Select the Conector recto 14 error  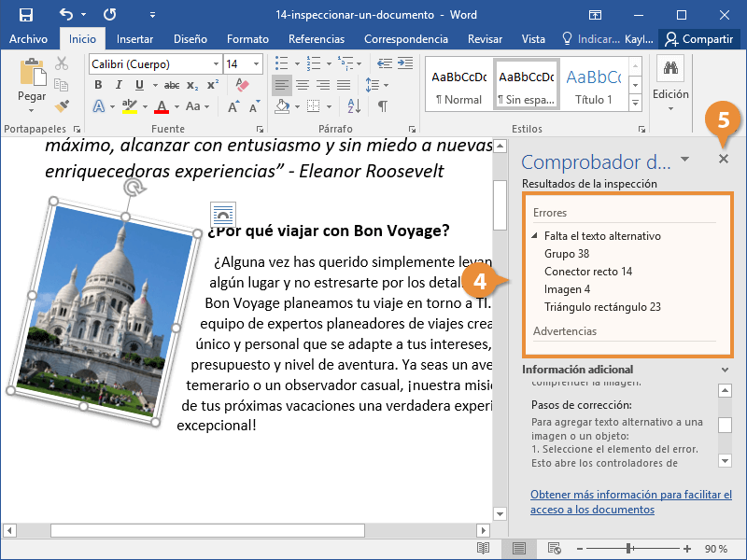[588, 272]
